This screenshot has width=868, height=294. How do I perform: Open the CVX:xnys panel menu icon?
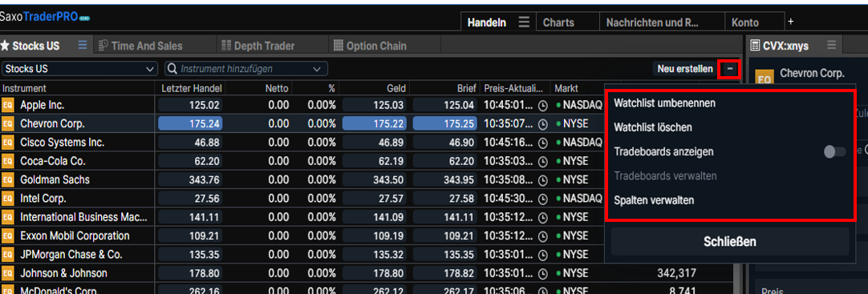click(831, 45)
